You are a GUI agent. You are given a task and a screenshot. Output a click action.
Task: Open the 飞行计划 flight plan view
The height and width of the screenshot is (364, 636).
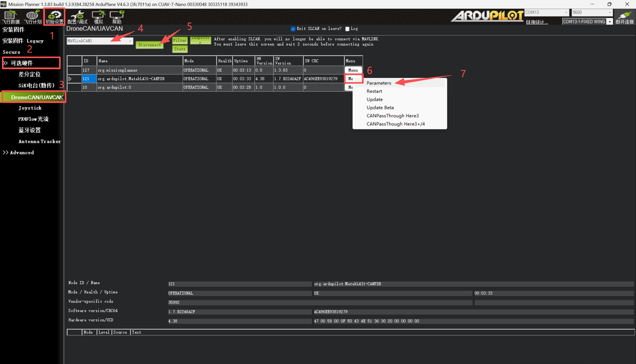[33, 17]
